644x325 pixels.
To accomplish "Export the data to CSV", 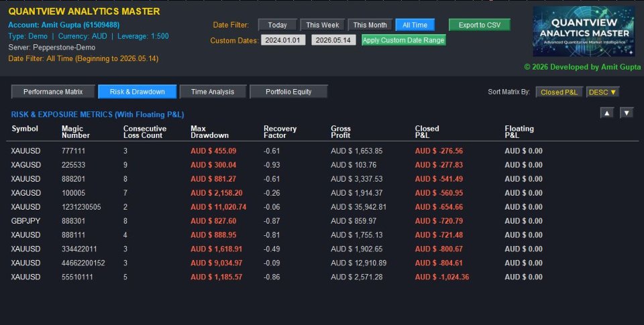I will [479, 25].
